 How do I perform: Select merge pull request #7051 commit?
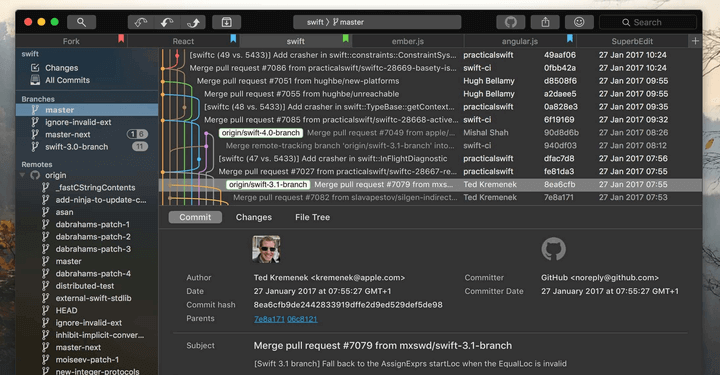[430, 81]
